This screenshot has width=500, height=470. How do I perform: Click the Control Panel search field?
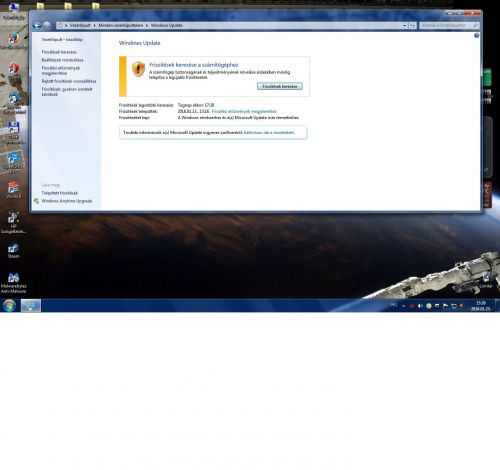(x=449, y=25)
